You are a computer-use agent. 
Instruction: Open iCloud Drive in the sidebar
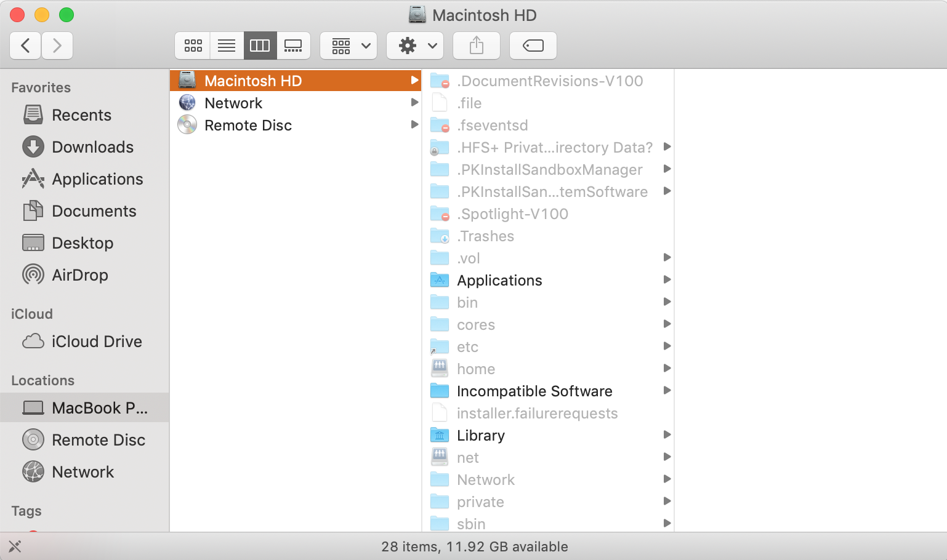point(85,342)
